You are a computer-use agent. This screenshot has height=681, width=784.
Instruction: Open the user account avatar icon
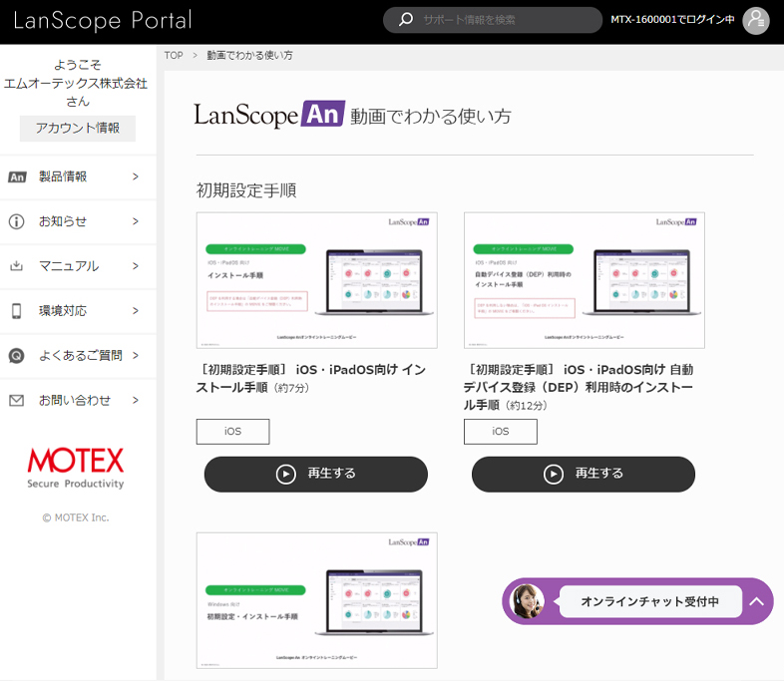pos(755,21)
